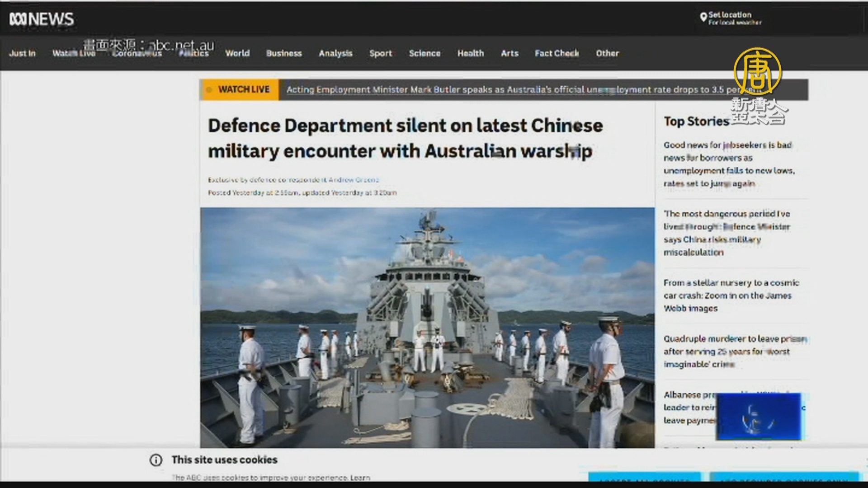Go to the Business section
Screen dimensions: 868x488
tap(284, 53)
